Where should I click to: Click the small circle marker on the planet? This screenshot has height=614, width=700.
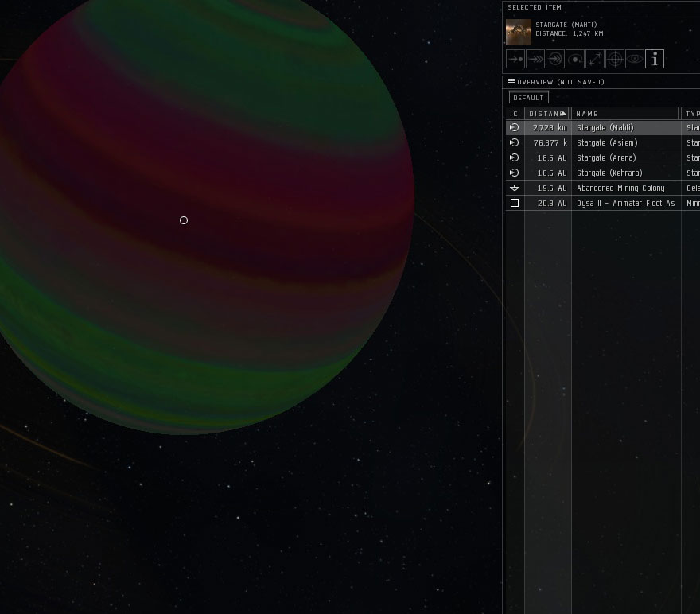point(184,220)
